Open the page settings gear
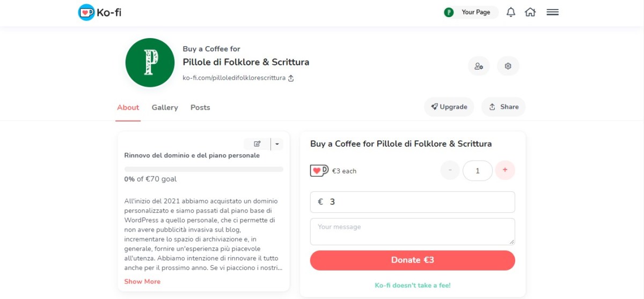Screen dimensions: 644x299 (508, 66)
